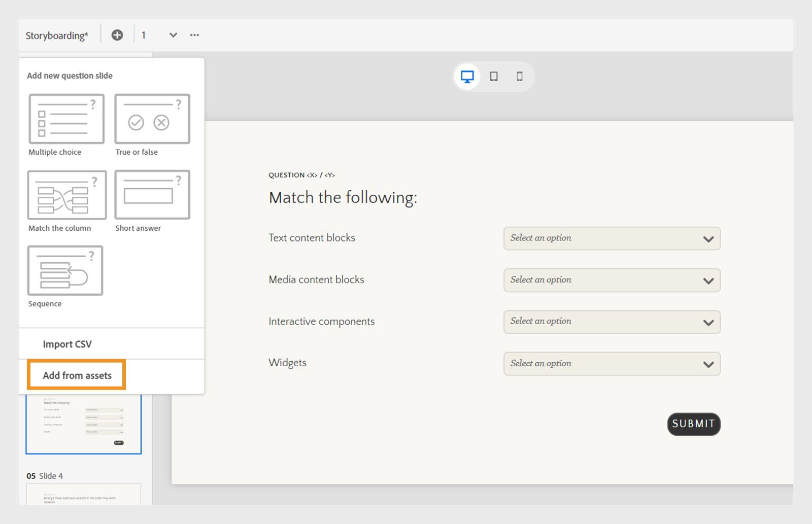This screenshot has width=812, height=524.
Task: Open the Media content blocks dropdown
Action: pos(611,280)
